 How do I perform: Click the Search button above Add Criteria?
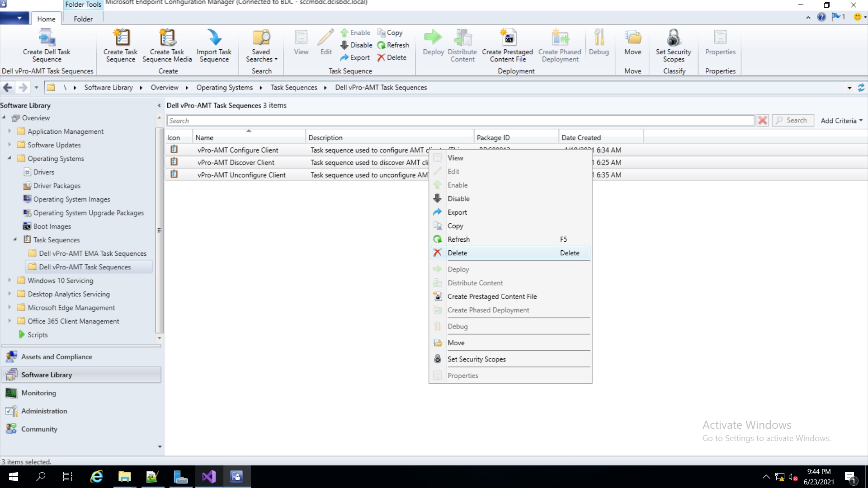point(793,120)
